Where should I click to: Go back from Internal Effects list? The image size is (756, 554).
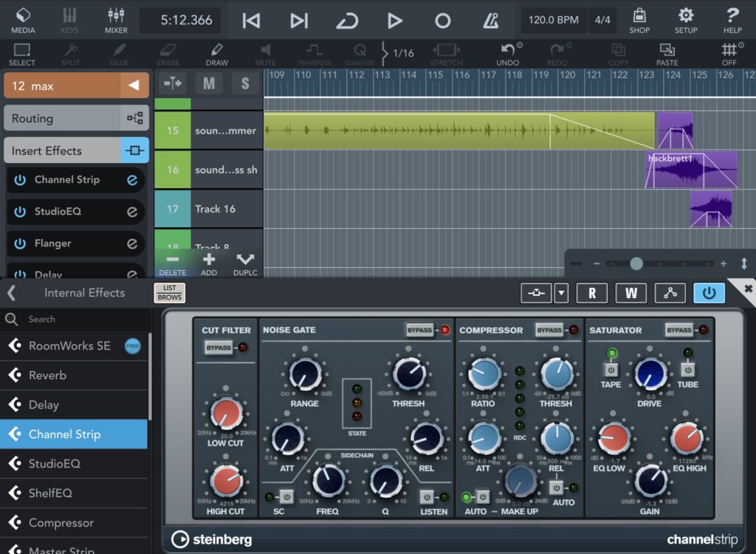pyautogui.click(x=11, y=293)
